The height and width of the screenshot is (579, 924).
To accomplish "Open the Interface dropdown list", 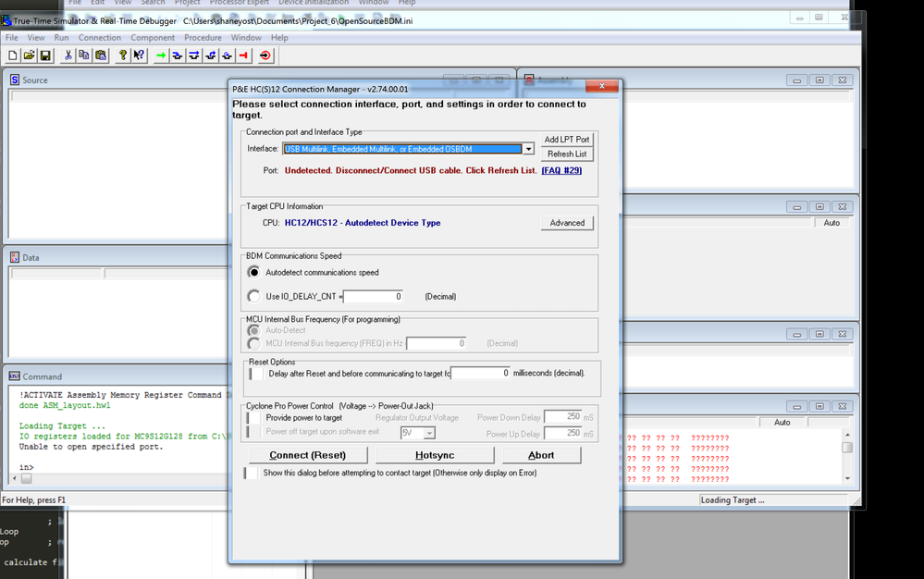I will (528, 149).
